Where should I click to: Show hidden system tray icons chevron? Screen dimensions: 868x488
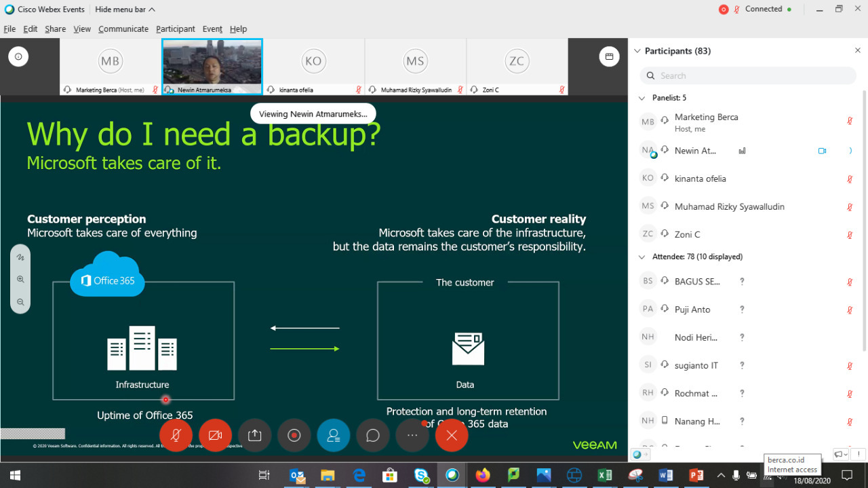(x=721, y=475)
